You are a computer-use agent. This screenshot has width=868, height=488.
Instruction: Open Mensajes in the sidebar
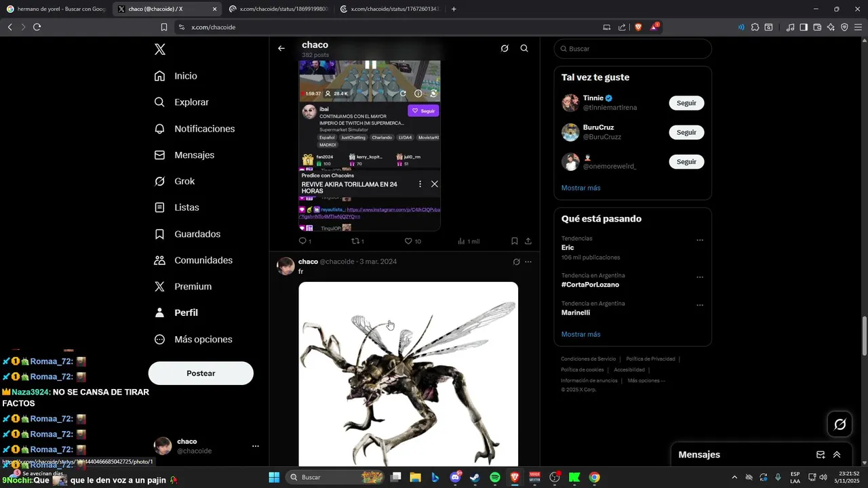pyautogui.click(x=184, y=155)
